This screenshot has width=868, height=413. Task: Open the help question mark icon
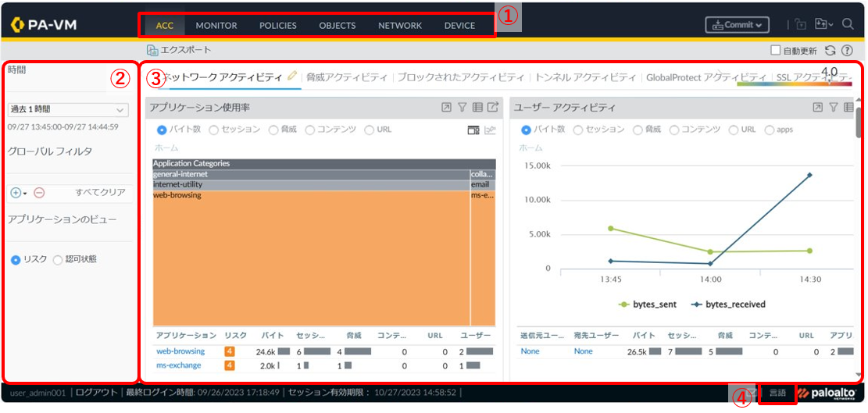click(x=847, y=51)
